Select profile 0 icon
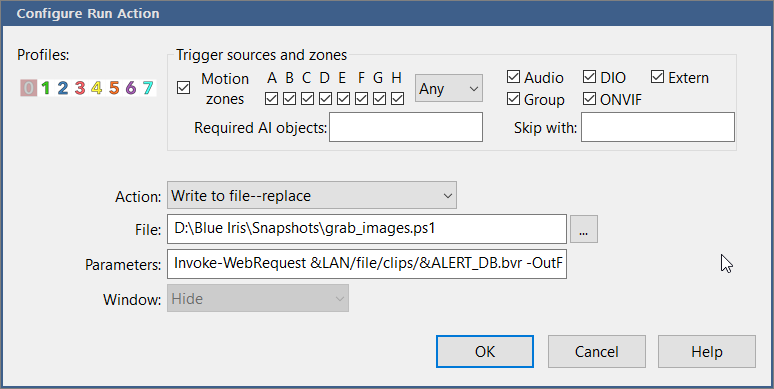 coord(29,88)
